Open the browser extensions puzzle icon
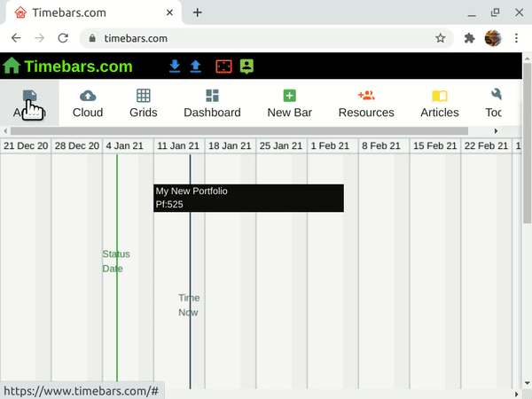This screenshot has width=532, height=399. 469,38
